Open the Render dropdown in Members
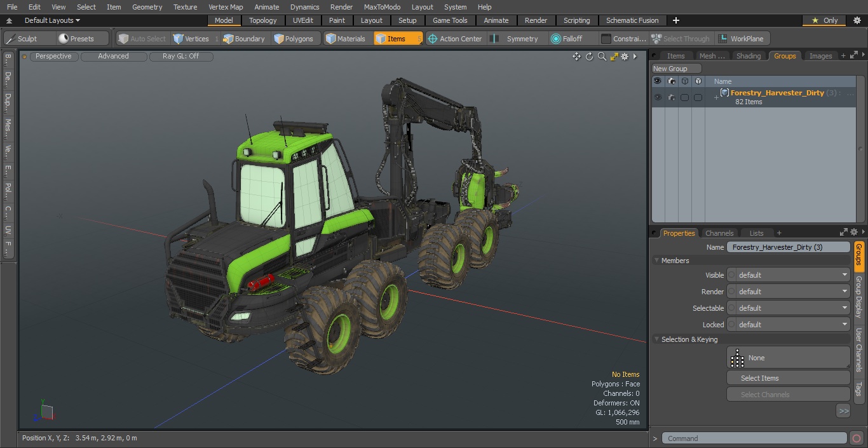This screenshot has height=448, width=868. [x=788, y=292]
